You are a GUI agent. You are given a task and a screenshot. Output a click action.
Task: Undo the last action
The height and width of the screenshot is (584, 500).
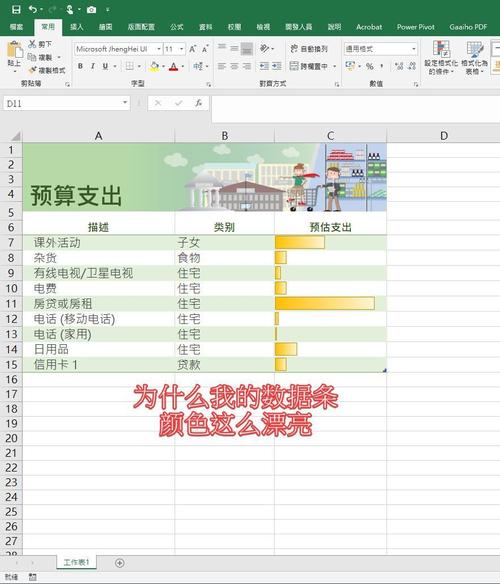[x=33, y=9]
